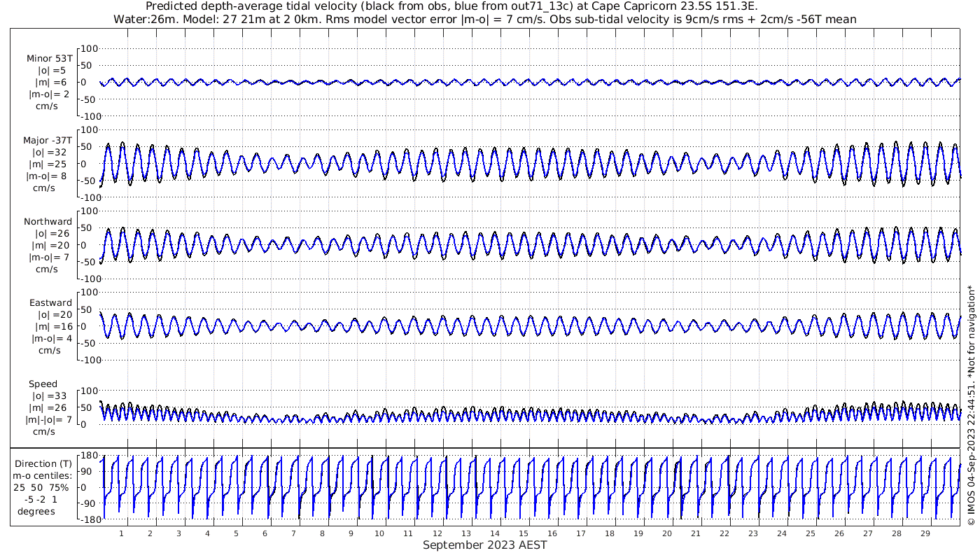Click day '16' on the date axis

[552, 533]
